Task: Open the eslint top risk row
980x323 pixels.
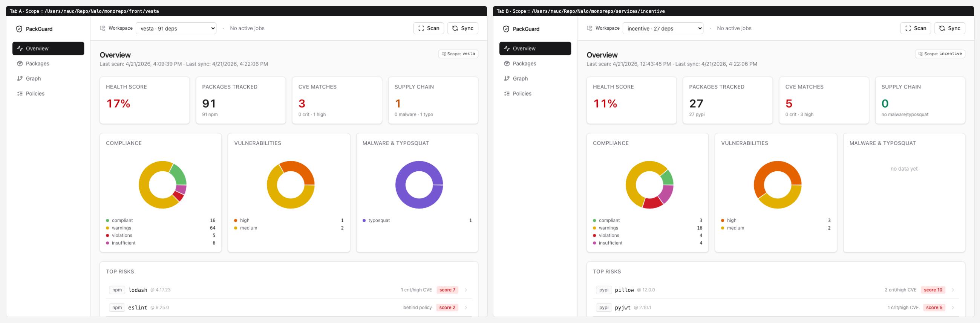Action: pos(289,308)
